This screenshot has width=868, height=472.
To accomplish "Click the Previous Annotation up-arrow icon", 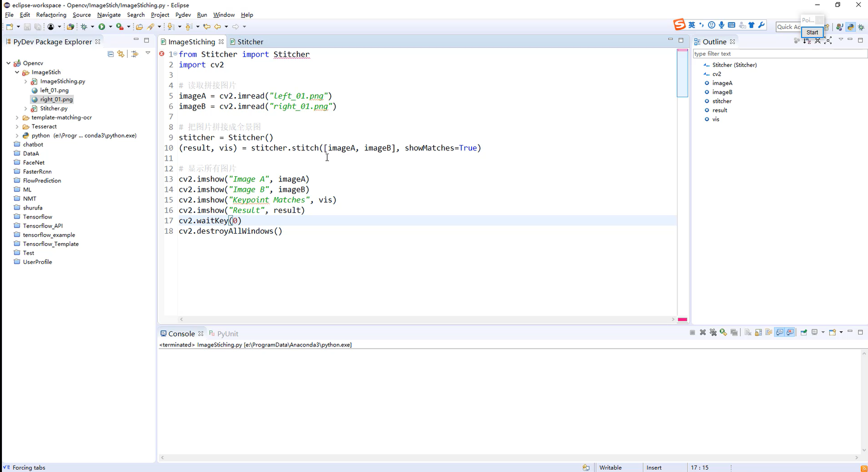I will coord(189,27).
